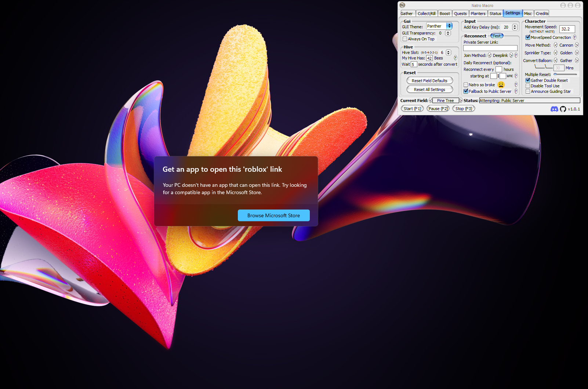Show help for Natro so broke option
The image size is (588, 389).
tap(516, 84)
